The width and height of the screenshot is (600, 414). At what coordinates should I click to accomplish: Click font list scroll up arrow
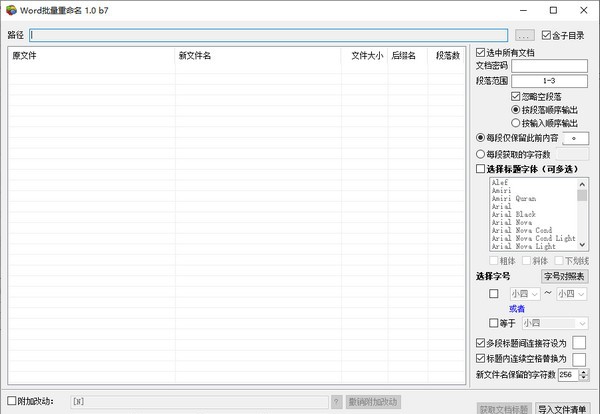[582, 184]
